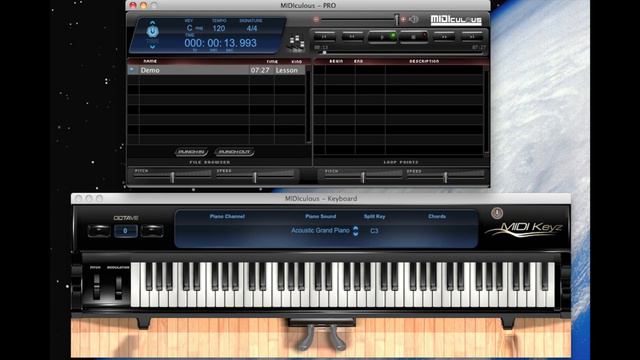Click the Punch Out button
The image size is (640, 360).
point(234,152)
